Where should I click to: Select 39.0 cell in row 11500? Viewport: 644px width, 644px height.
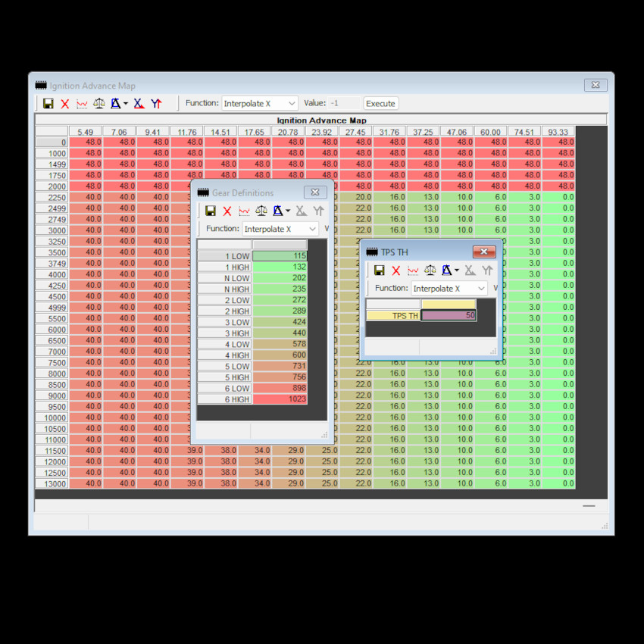(x=187, y=451)
